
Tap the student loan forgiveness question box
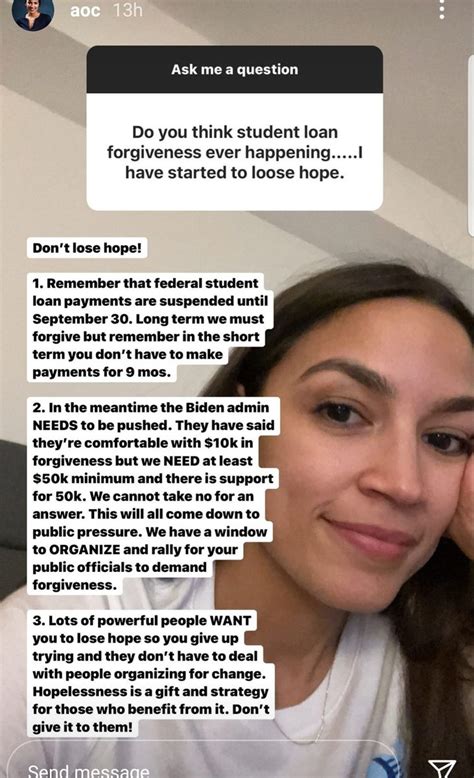click(235, 152)
